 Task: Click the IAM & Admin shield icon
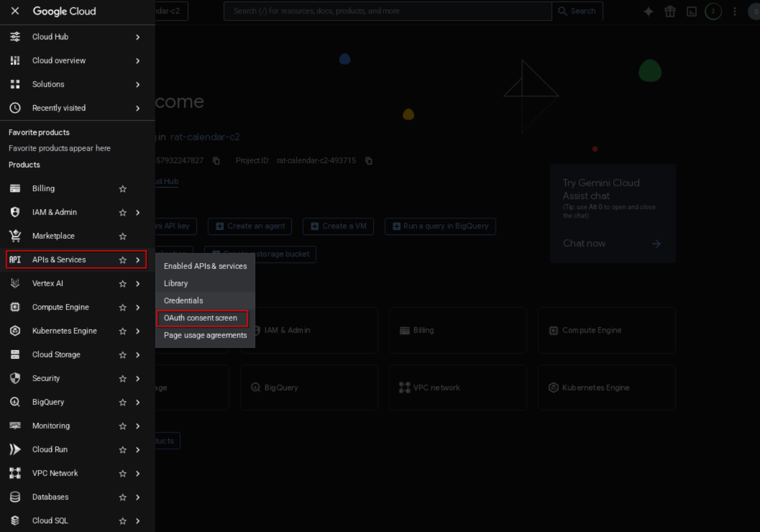(15, 212)
